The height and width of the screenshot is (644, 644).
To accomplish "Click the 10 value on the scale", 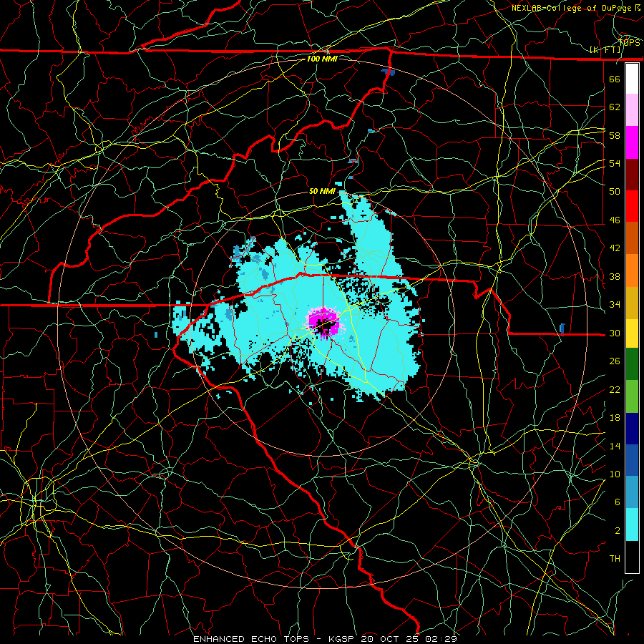I will 615,474.
